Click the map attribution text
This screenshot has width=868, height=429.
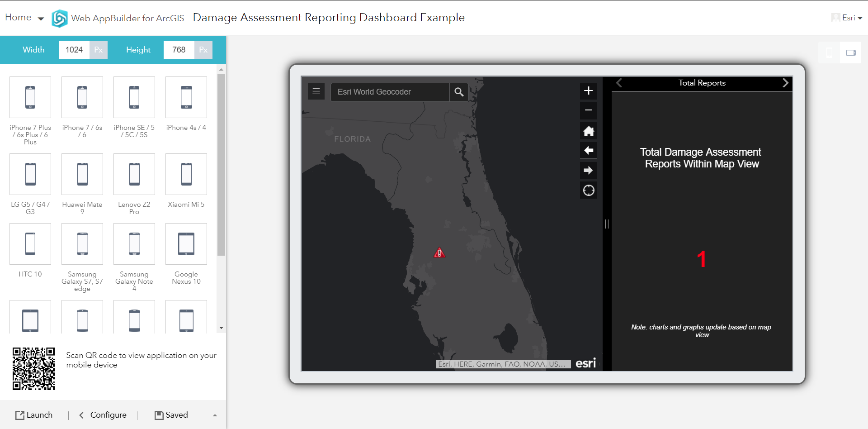(503, 364)
